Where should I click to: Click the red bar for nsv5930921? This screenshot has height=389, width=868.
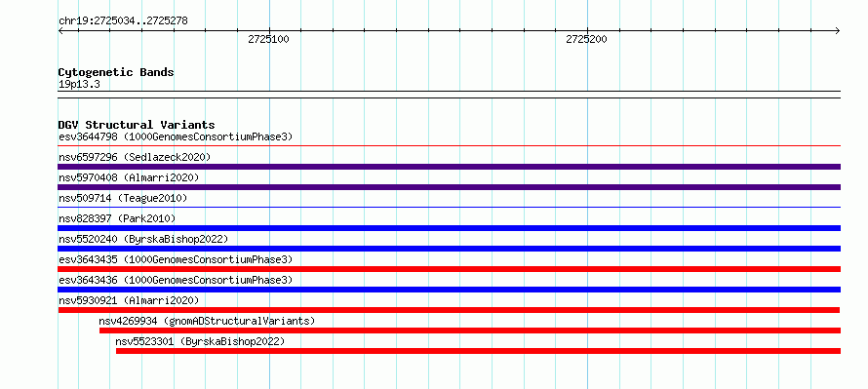tap(449, 310)
